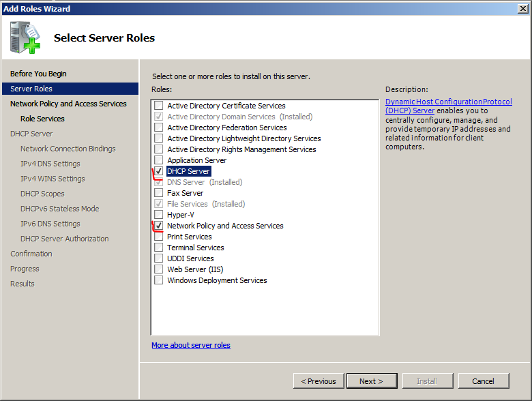Click the Previous button
Screen dimensions: 532x401
(x=319, y=381)
